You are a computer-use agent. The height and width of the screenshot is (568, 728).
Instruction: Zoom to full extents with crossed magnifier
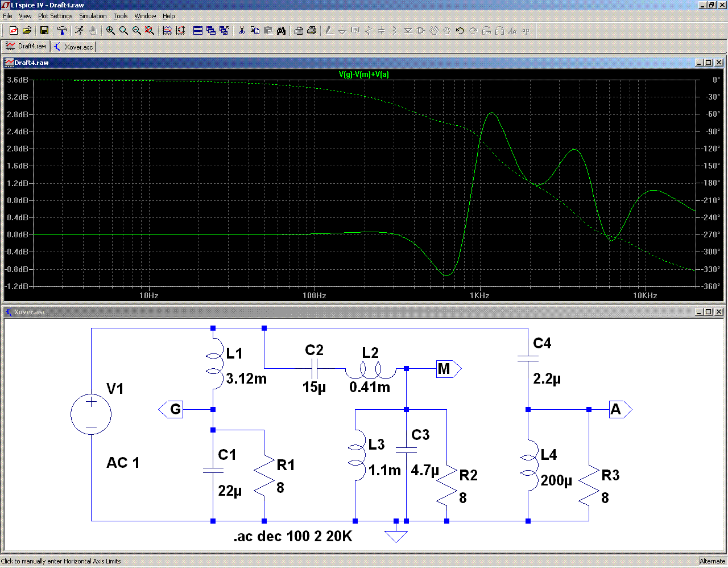pos(150,31)
